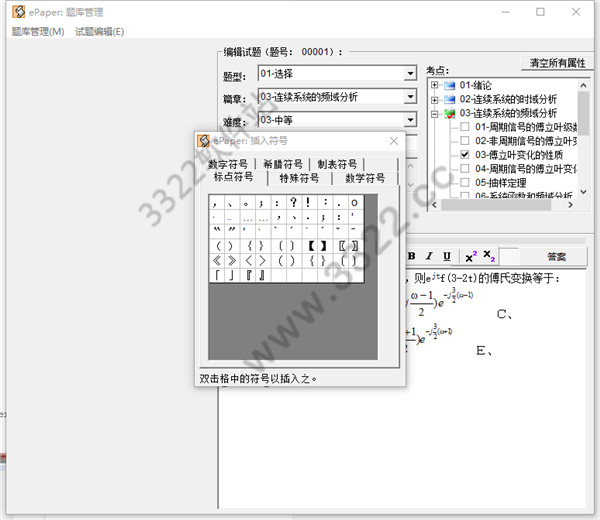
Task: Pick the single right angle 〉 symbol
Action: (262, 261)
